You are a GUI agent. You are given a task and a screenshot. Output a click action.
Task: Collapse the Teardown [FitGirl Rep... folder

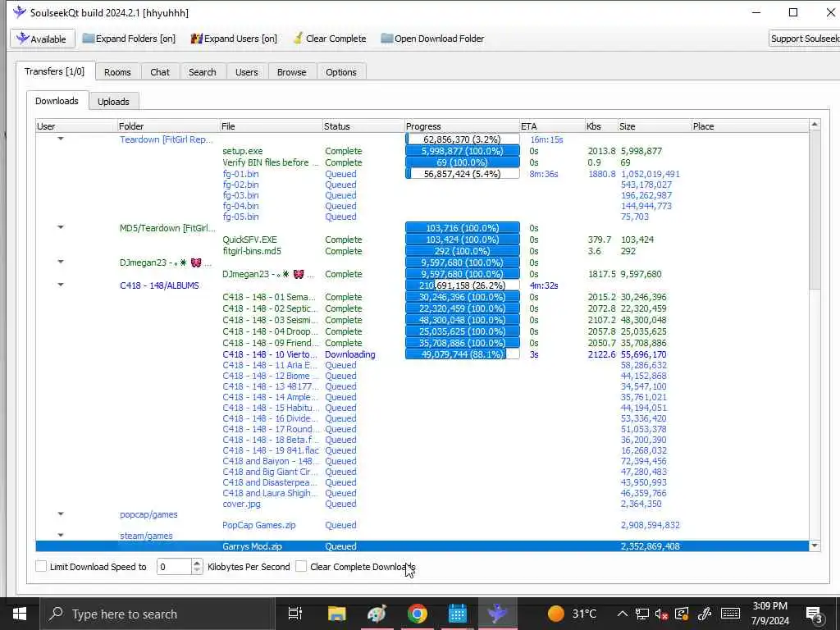pos(61,139)
